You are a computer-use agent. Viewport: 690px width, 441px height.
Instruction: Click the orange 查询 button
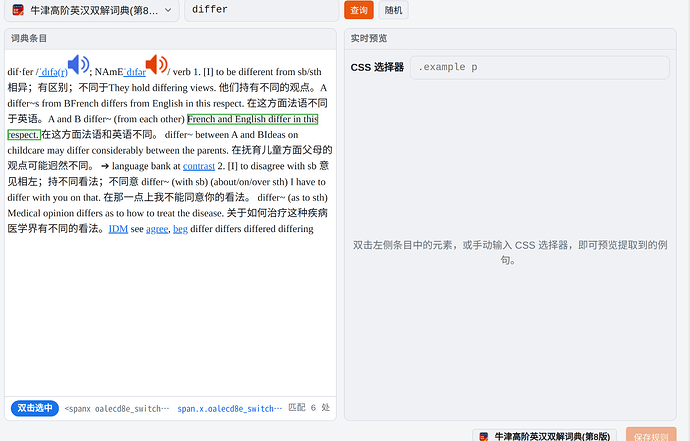[359, 10]
